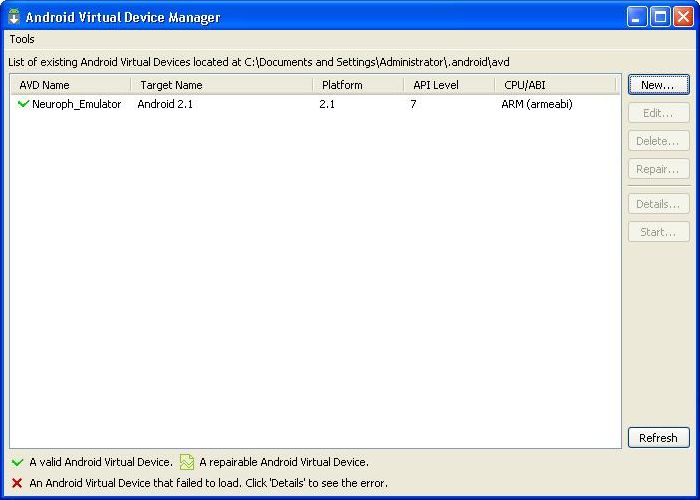
Task: Maximize the Android Virtual Device Manager window
Action: coord(660,17)
